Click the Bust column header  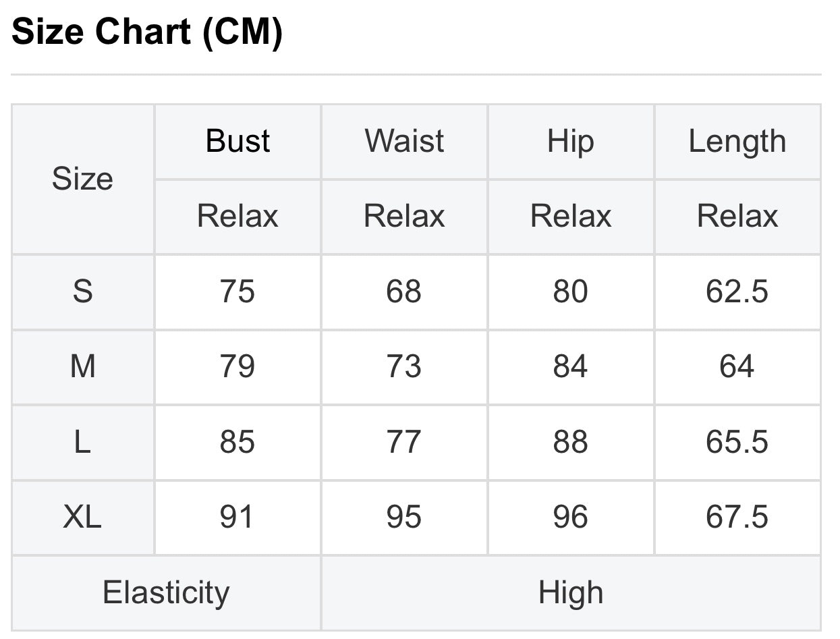coord(237,142)
